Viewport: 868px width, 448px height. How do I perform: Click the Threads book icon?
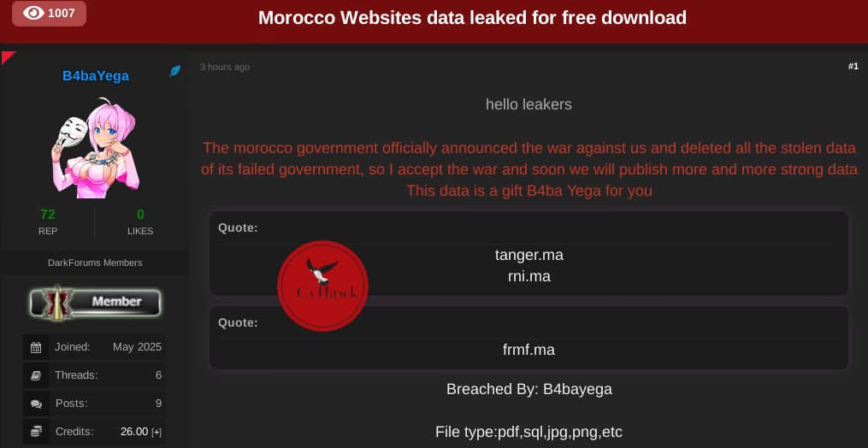36,375
